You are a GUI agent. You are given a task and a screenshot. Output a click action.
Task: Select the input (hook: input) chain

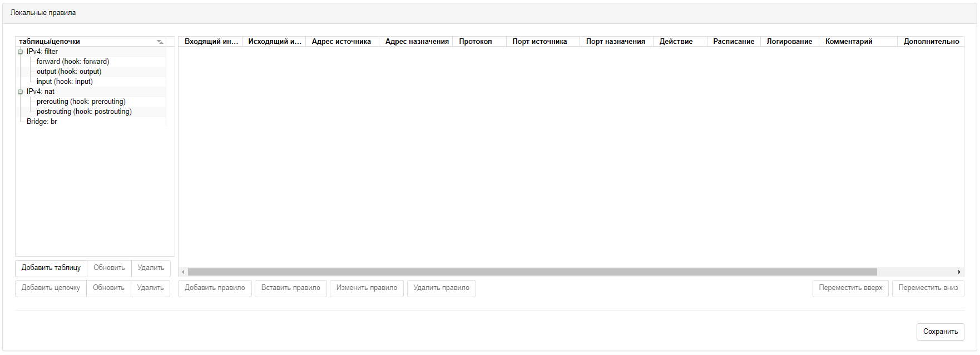[65, 82]
